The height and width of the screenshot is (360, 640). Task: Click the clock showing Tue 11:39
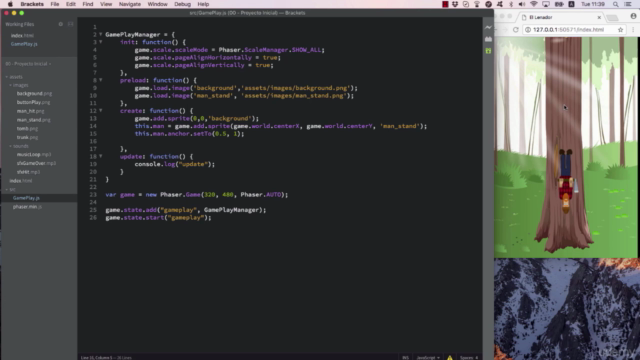[x=593, y=4]
